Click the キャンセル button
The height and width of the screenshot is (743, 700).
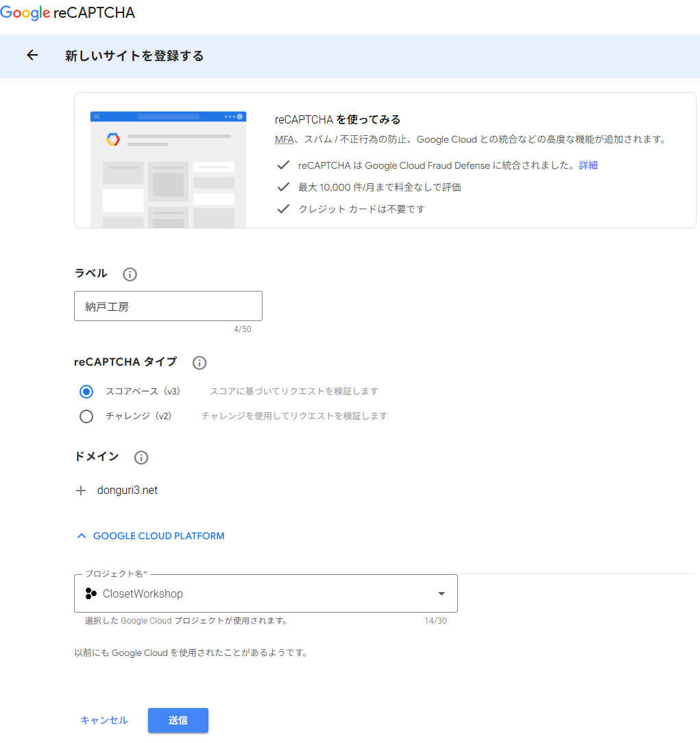pyautogui.click(x=104, y=720)
